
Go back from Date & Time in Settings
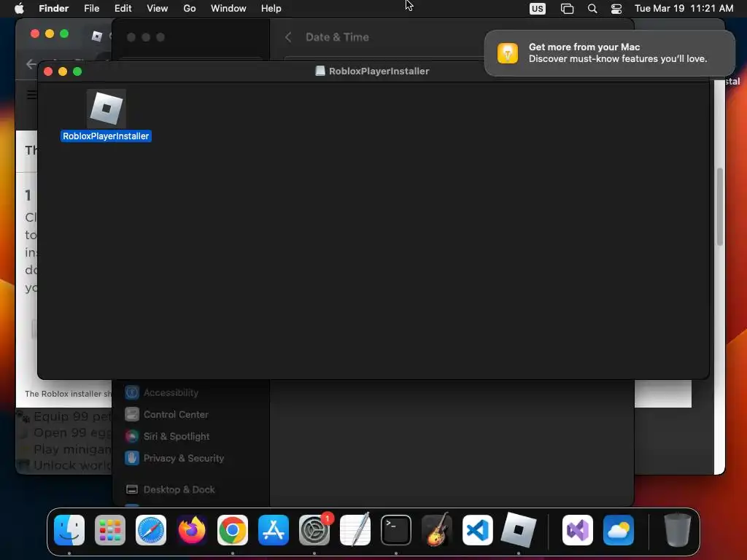288,37
